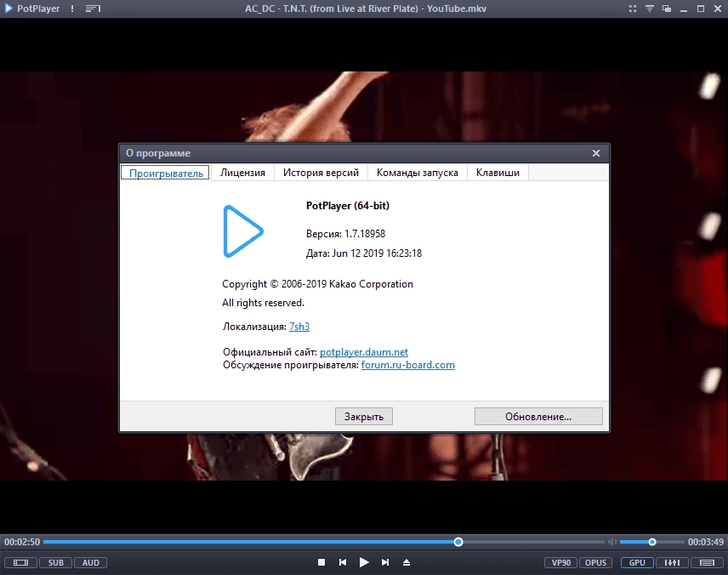The width and height of the screenshot is (728, 575).
Task: Click the seek bar progress handle
Action: coord(458,542)
